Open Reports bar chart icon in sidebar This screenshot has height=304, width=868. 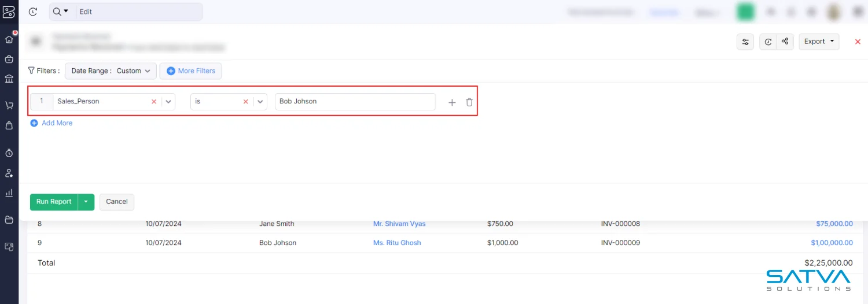(9, 193)
